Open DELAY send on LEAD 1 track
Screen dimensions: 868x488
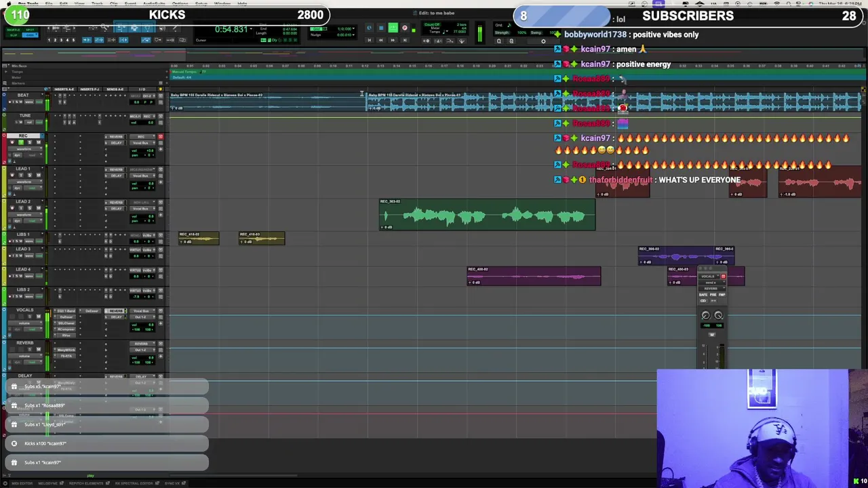tap(115, 176)
